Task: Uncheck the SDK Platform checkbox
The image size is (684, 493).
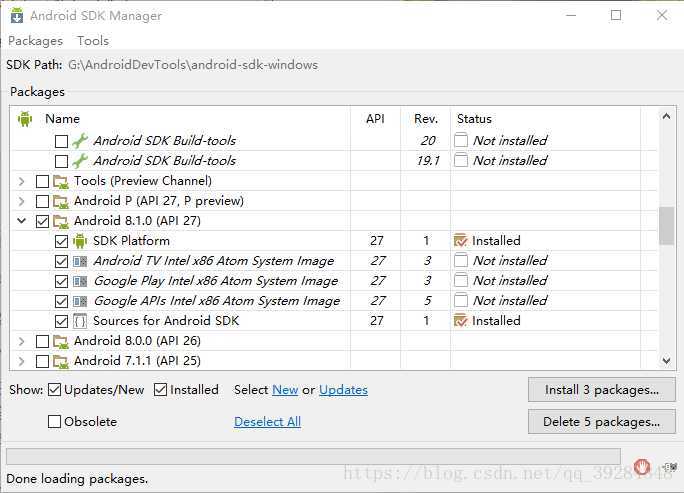Action: pos(62,241)
